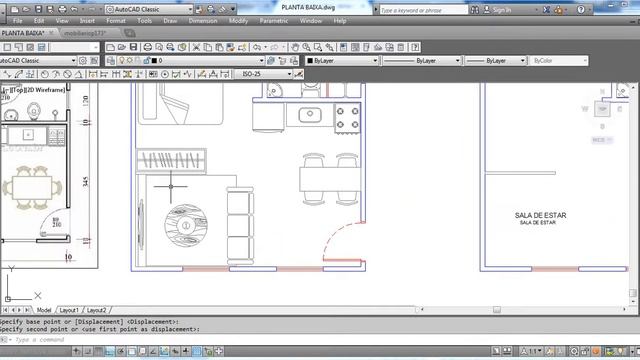640x360 pixels.
Task: Click Save disk icon in Standard toolbar
Action: tap(133, 47)
